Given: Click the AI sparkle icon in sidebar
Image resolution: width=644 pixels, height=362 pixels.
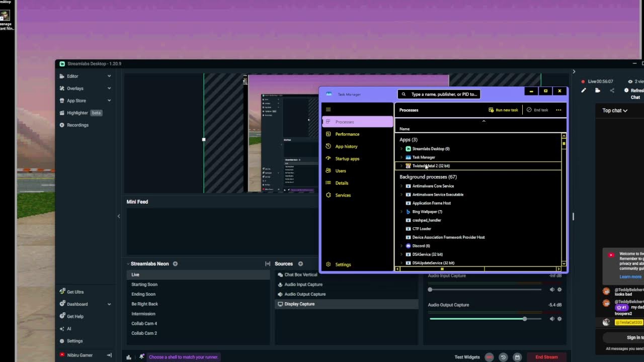Looking at the screenshot, I should (62, 329).
